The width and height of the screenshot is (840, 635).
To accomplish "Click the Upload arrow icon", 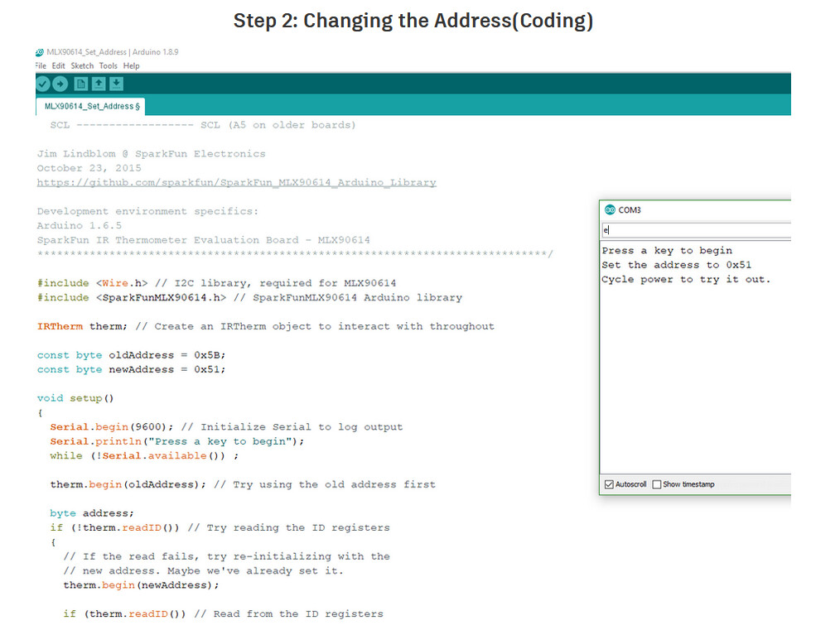I will point(60,84).
